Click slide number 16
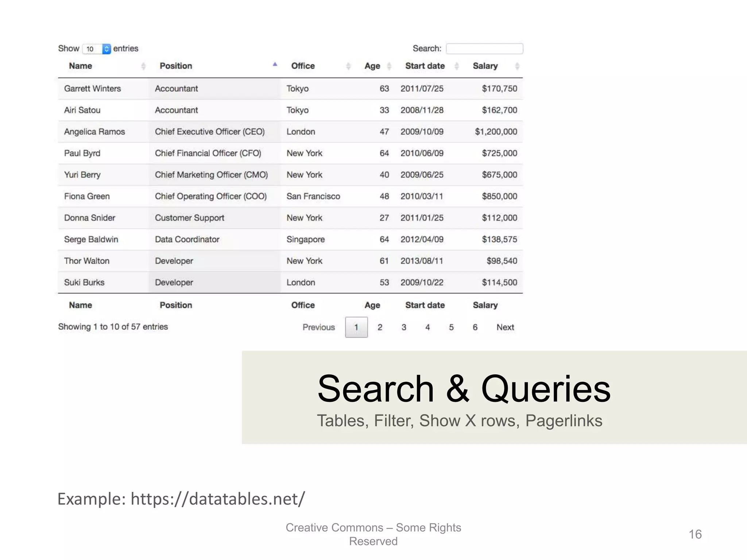The height and width of the screenshot is (560, 747). 695,534
